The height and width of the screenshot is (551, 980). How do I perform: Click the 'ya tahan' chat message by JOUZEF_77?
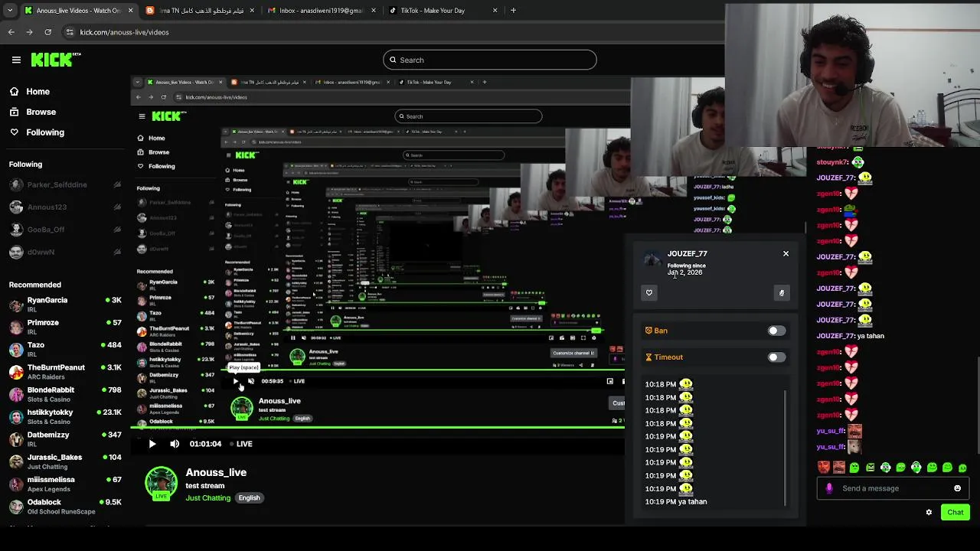point(851,336)
